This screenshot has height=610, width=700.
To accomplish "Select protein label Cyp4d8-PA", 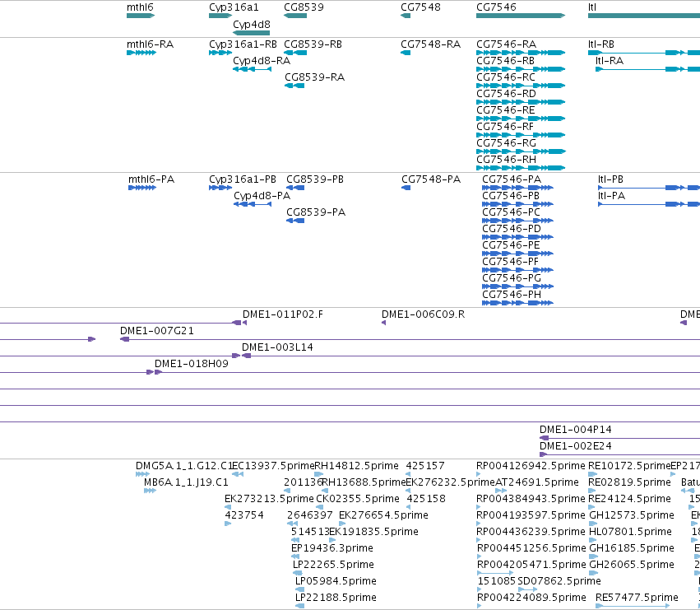I will 262,196.
